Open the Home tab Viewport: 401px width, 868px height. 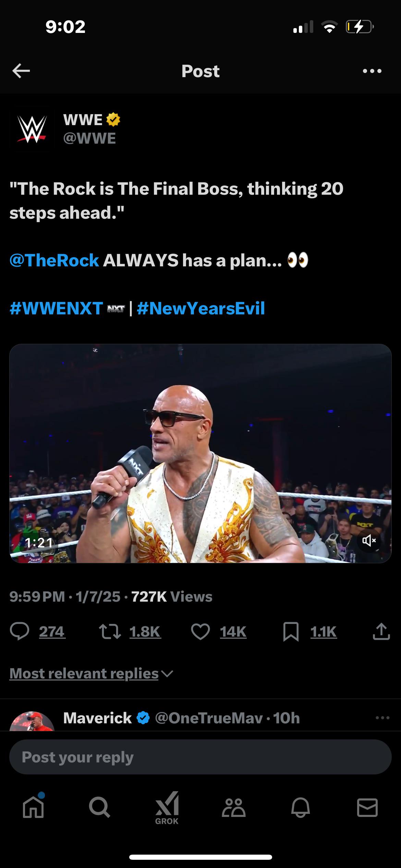click(33, 808)
